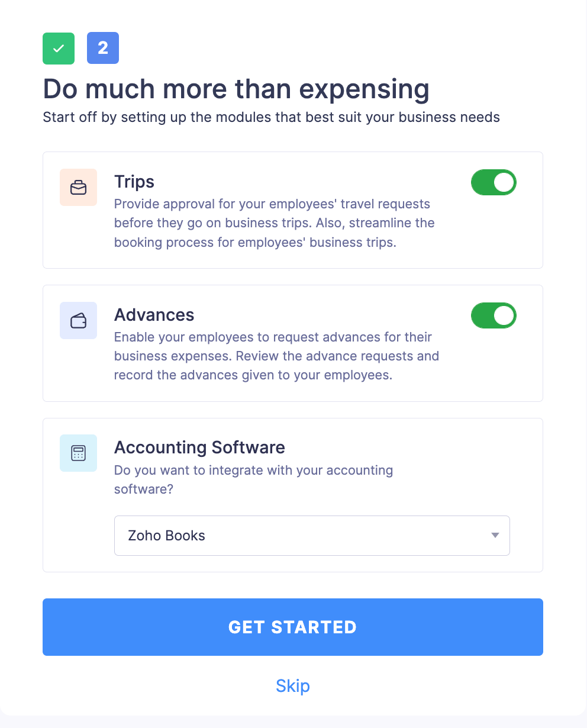
Task: Switch to step 2 of onboarding
Action: [x=102, y=48]
